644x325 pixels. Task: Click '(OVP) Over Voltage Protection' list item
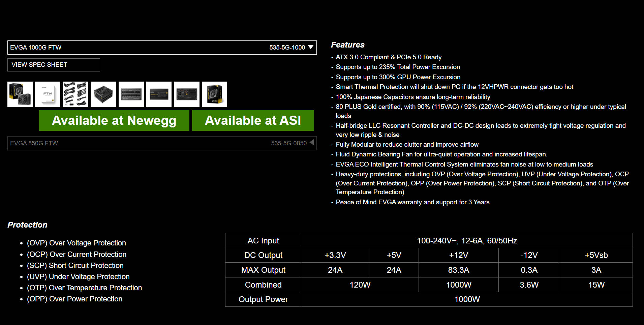click(76, 243)
